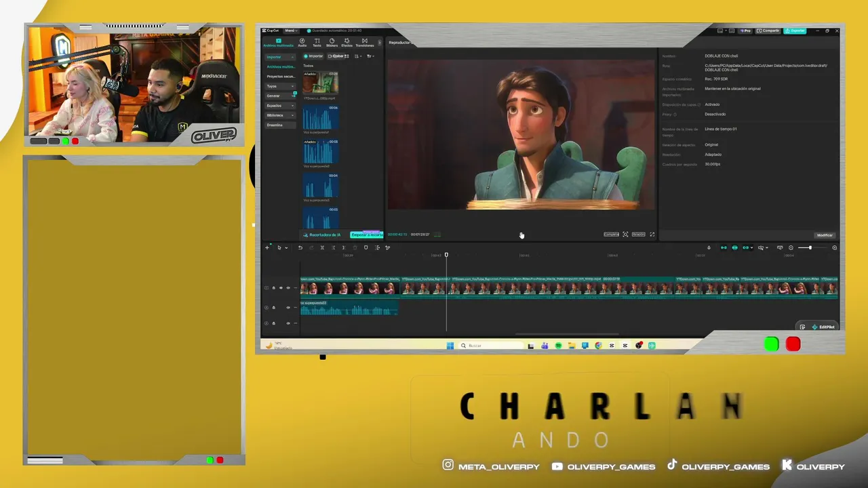Screen dimensions: 868x488
Task: Click the shield marker icon in timeline toolbar
Action: coord(366,247)
